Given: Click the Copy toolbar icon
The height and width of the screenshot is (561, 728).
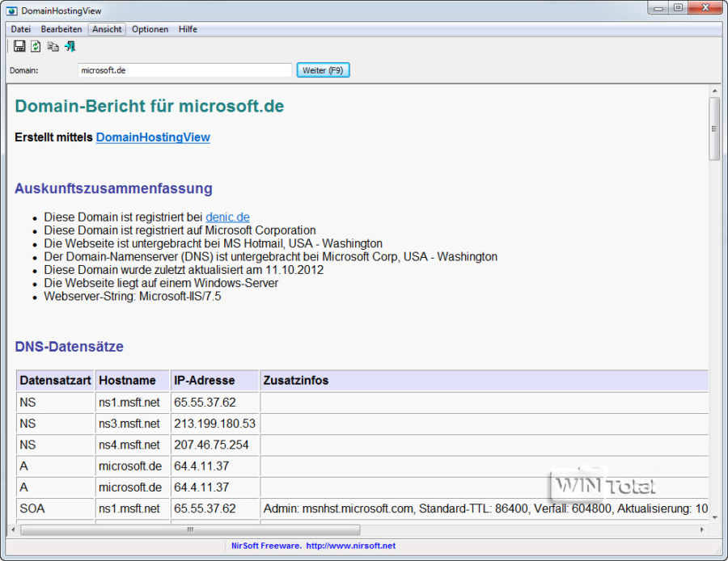Looking at the screenshot, I should coord(53,46).
